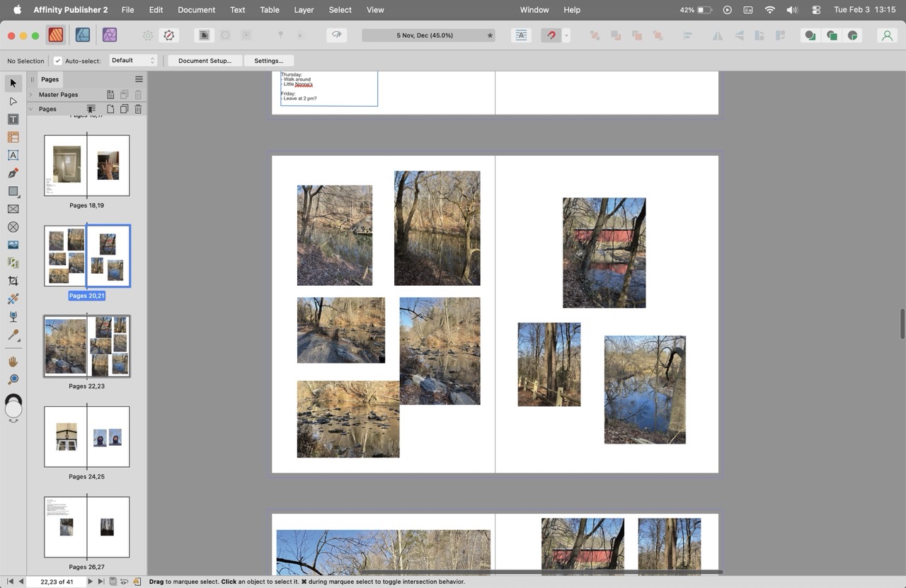The width and height of the screenshot is (906, 588).
Task: Click the page number field 22,23 of 41
Action: tap(57, 582)
